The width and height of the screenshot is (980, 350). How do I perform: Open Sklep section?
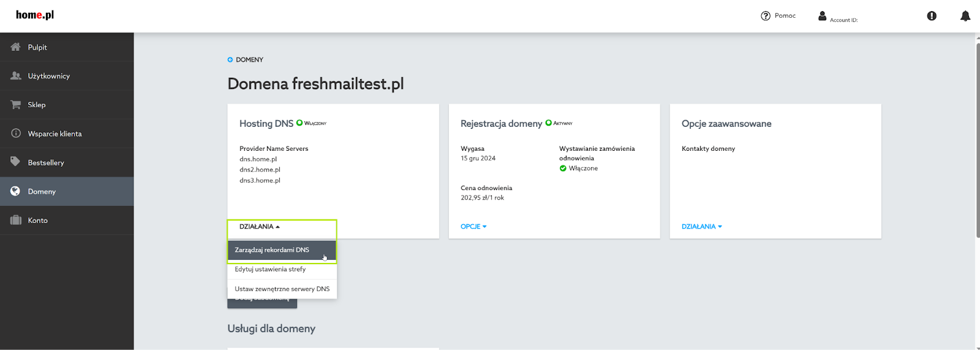(x=67, y=105)
